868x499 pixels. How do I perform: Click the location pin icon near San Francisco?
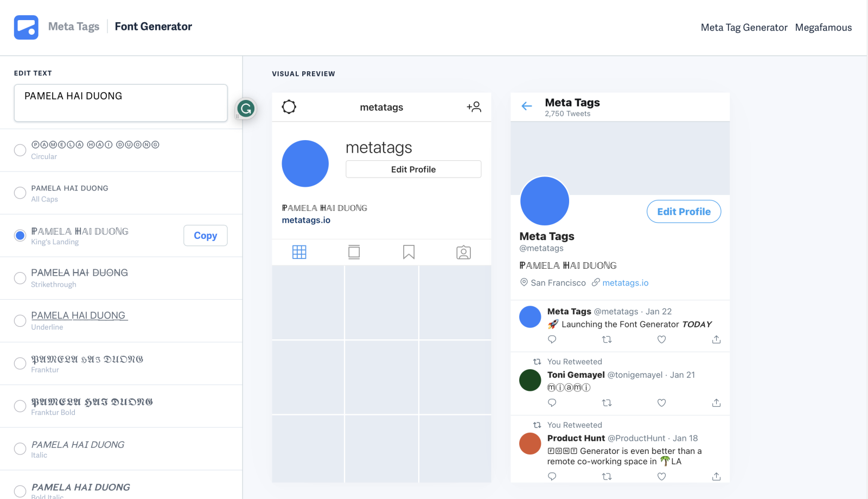click(524, 282)
